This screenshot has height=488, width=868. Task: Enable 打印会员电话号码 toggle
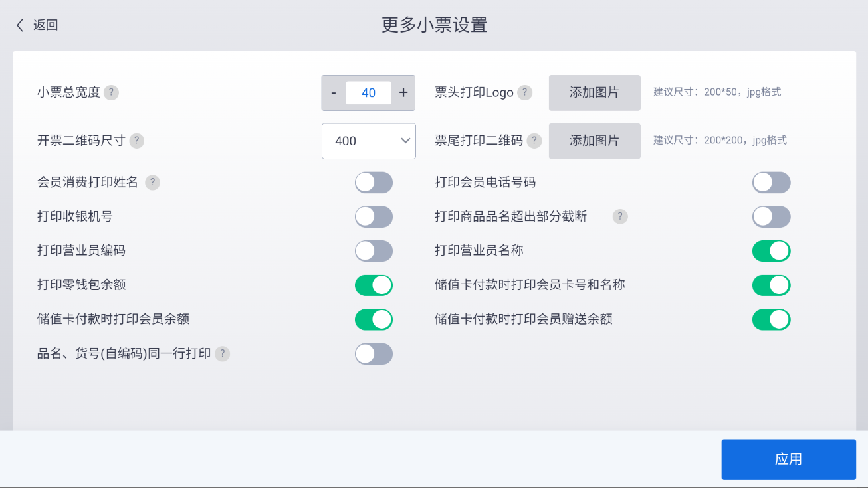(772, 183)
